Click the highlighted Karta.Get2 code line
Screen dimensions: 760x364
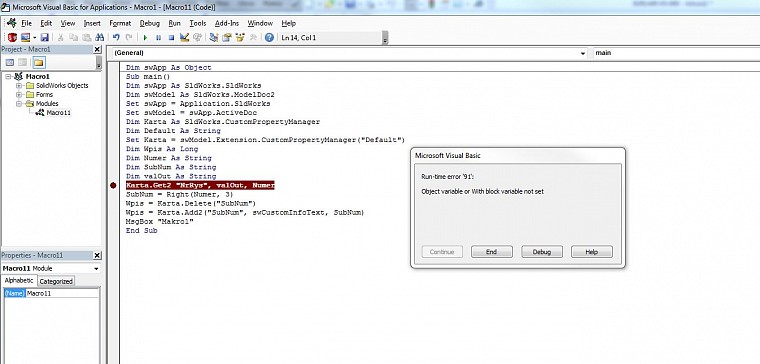(200, 185)
